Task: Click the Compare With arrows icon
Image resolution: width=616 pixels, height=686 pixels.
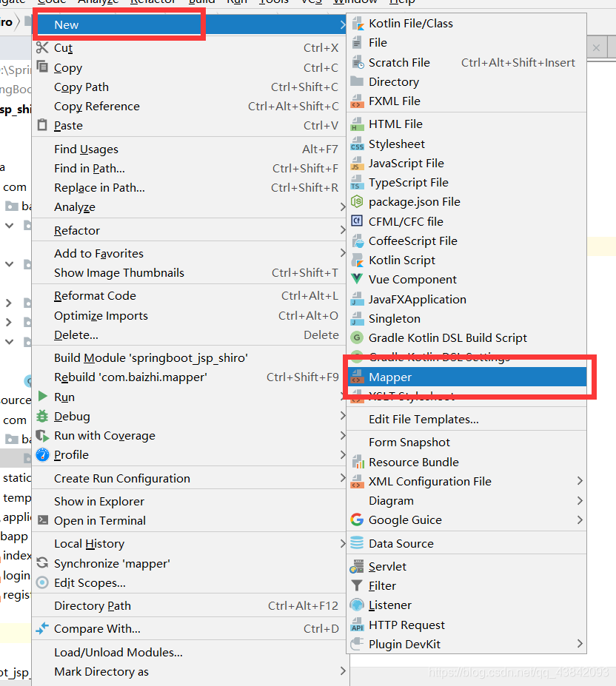Action: coord(42,629)
